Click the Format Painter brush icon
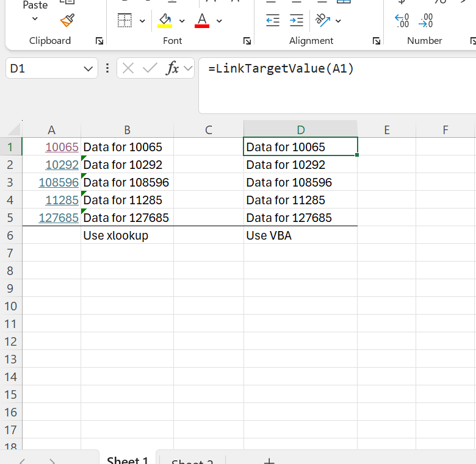The image size is (476, 464). (67, 20)
